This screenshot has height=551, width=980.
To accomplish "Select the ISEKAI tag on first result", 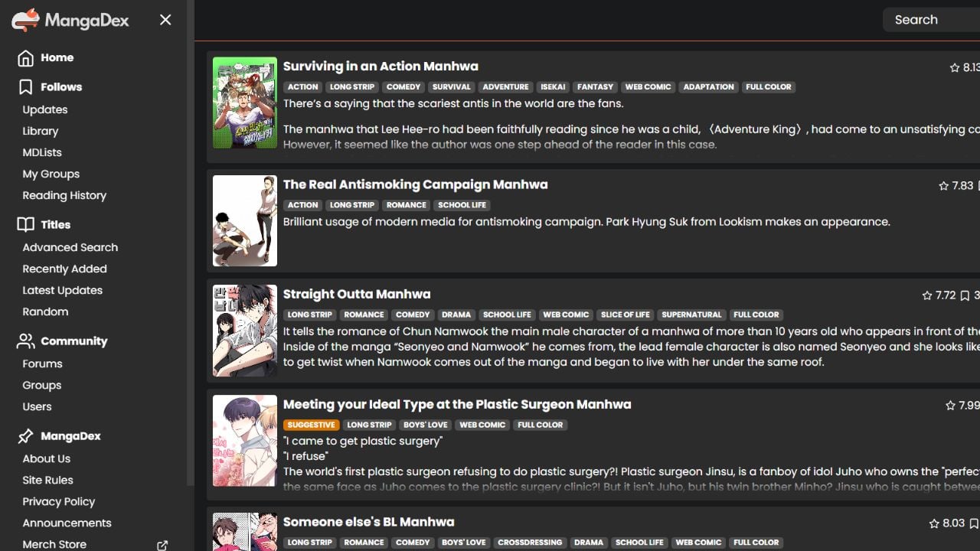I will (553, 87).
